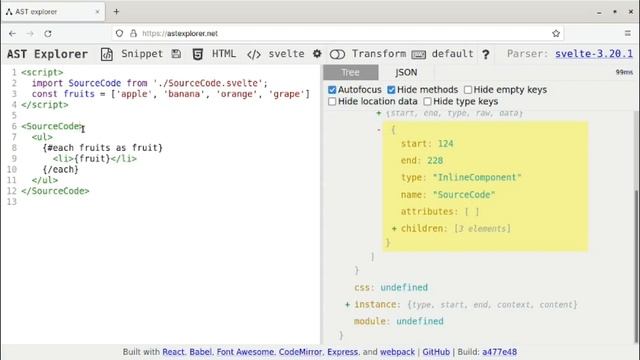This screenshot has height=360, width=640.
Task: Click the 'start: 124' tree row
Action: (427, 144)
